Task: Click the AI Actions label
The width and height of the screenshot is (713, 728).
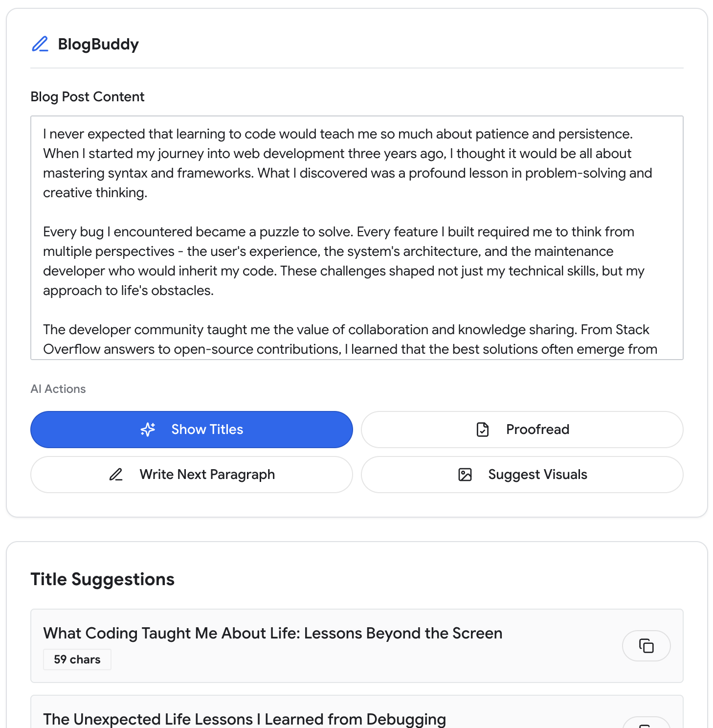Action: [58, 389]
